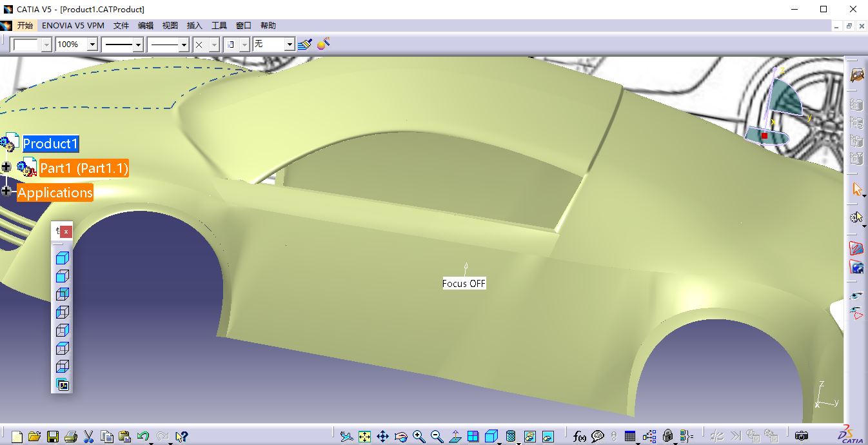The image size is (868, 445).
Task: Close the floating view toolbar
Action: tap(66, 231)
